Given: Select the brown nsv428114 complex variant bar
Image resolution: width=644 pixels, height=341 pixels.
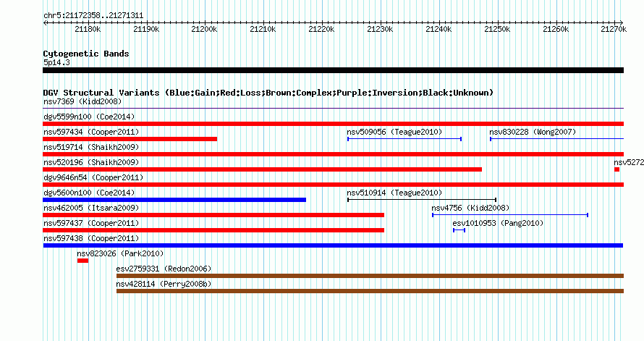Looking at the screenshot, I should 370,291.
